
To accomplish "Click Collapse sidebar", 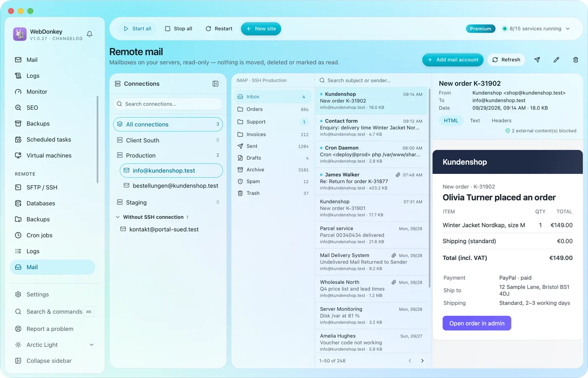I will pyautogui.click(x=52, y=361).
